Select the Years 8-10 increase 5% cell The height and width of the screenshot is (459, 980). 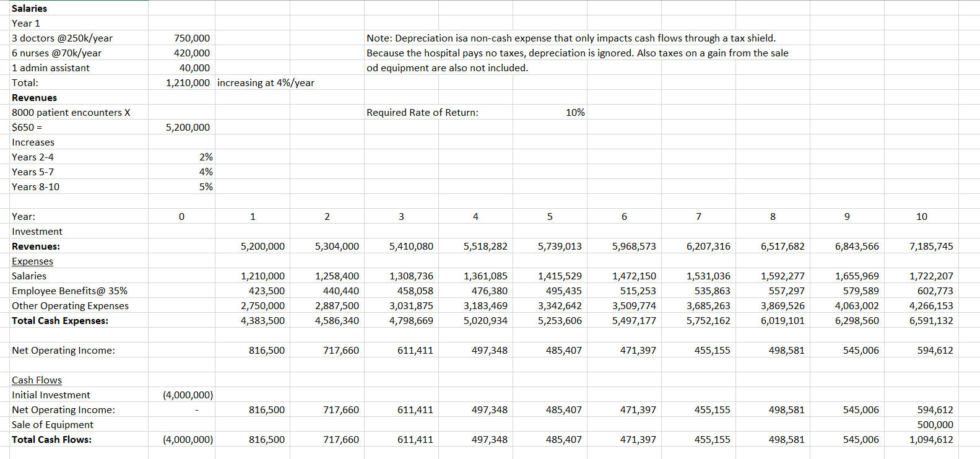(206, 186)
